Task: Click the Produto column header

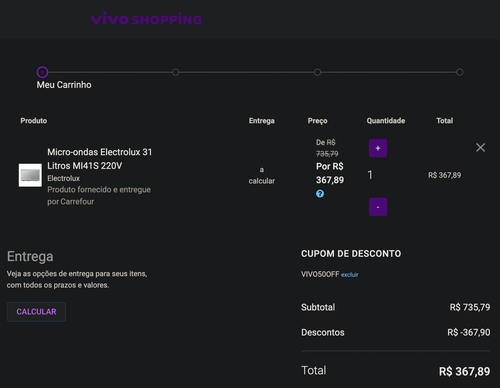Action: pyautogui.click(x=34, y=121)
